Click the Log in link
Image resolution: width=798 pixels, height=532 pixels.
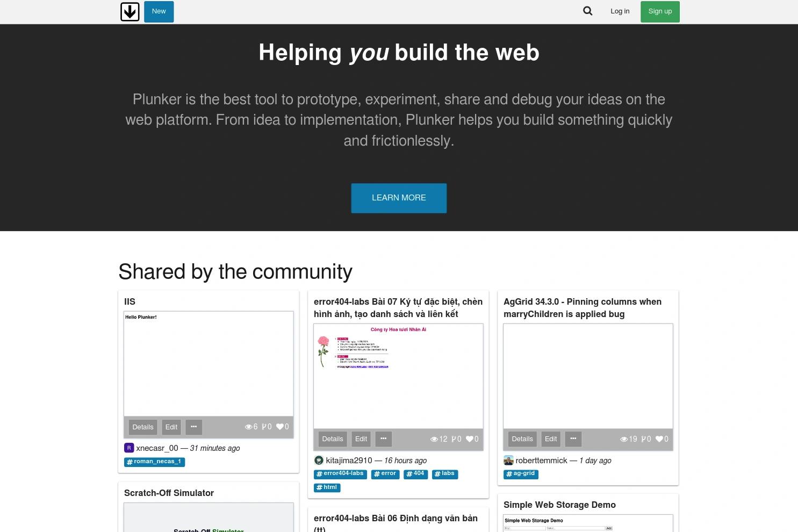pyautogui.click(x=620, y=11)
